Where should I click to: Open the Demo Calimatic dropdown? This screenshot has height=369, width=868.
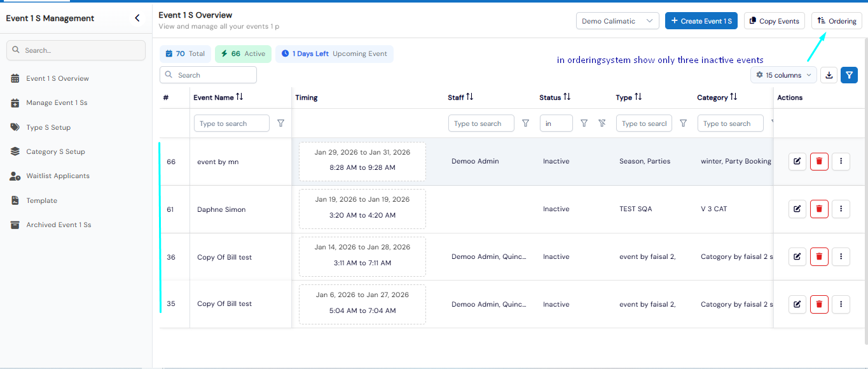pyautogui.click(x=617, y=21)
